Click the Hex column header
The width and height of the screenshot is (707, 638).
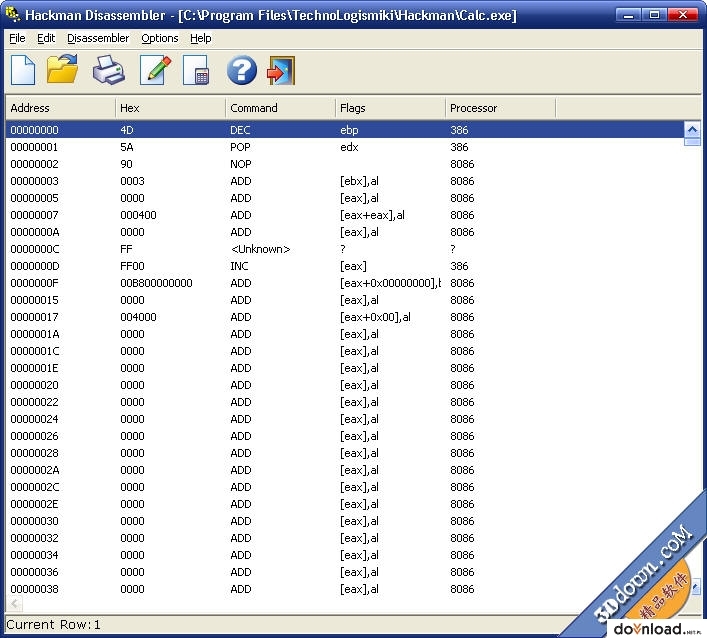coord(170,108)
